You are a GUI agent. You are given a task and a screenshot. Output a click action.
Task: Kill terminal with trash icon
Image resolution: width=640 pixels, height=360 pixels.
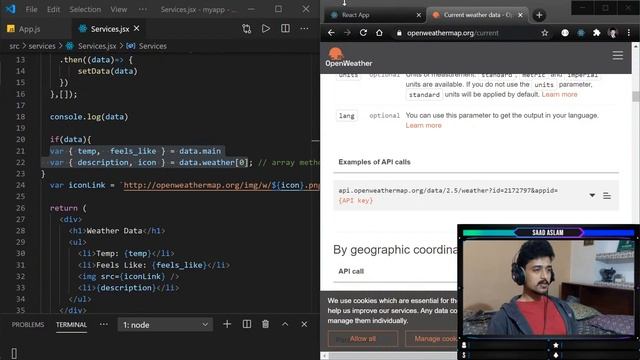[265, 324]
